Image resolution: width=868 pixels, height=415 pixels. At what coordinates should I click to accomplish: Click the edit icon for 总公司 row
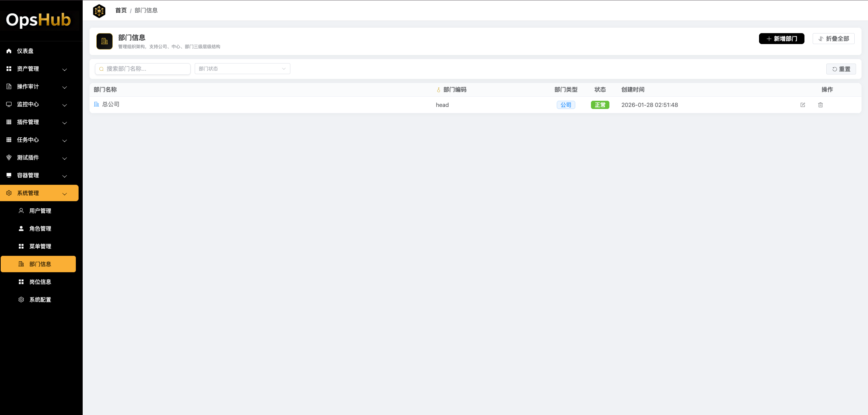[802, 105]
